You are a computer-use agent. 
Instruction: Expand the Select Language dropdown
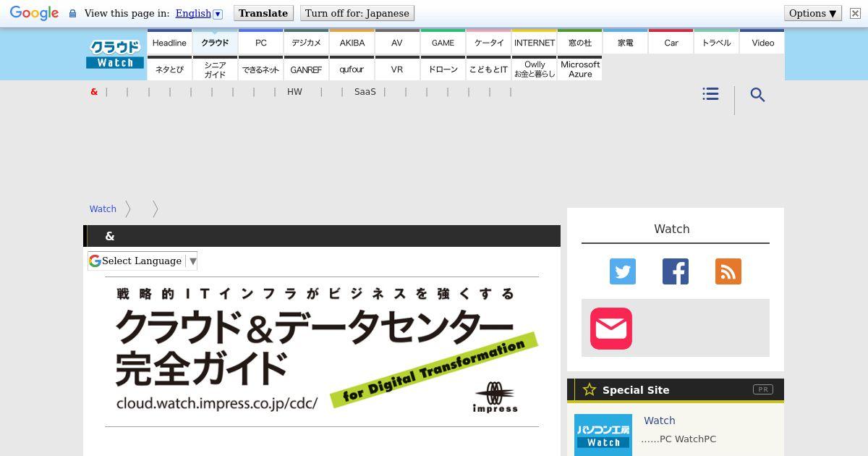click(x=142, y=261)
